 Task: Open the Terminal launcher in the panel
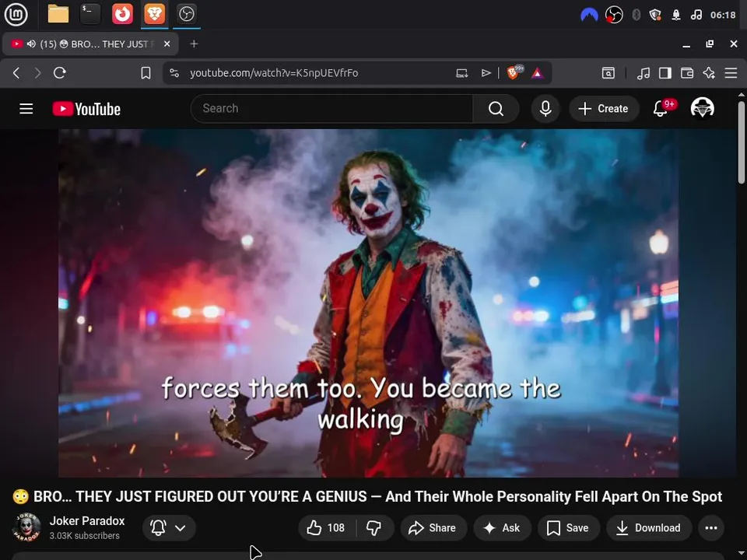[90, 14]
